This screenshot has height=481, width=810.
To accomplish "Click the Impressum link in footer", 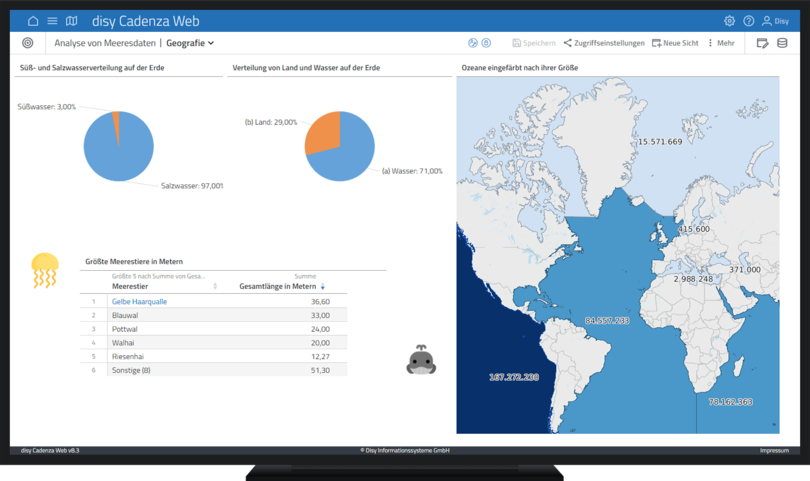I will pos(773,451).
